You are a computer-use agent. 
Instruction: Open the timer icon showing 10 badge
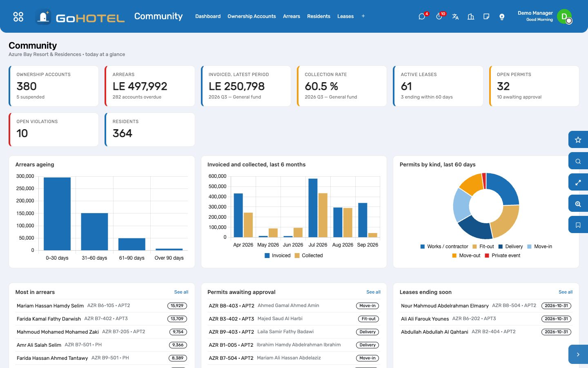coord(439,16)
